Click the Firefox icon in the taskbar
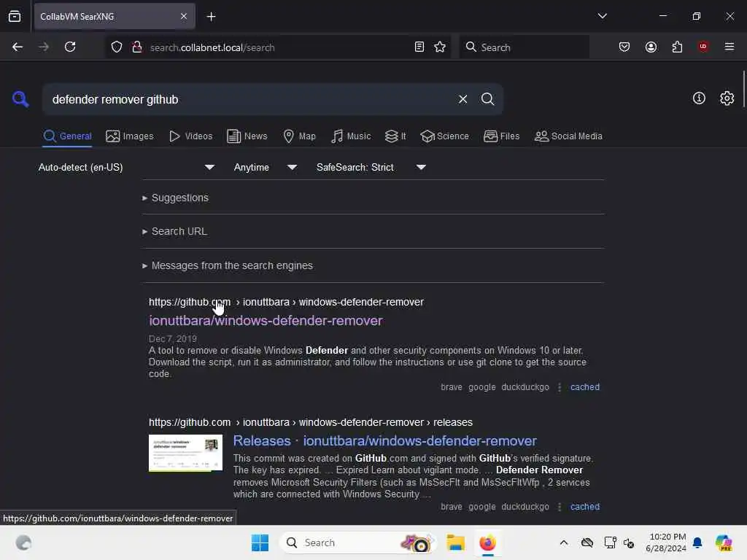The image size is (747, 560). click(x=487, y=542)
